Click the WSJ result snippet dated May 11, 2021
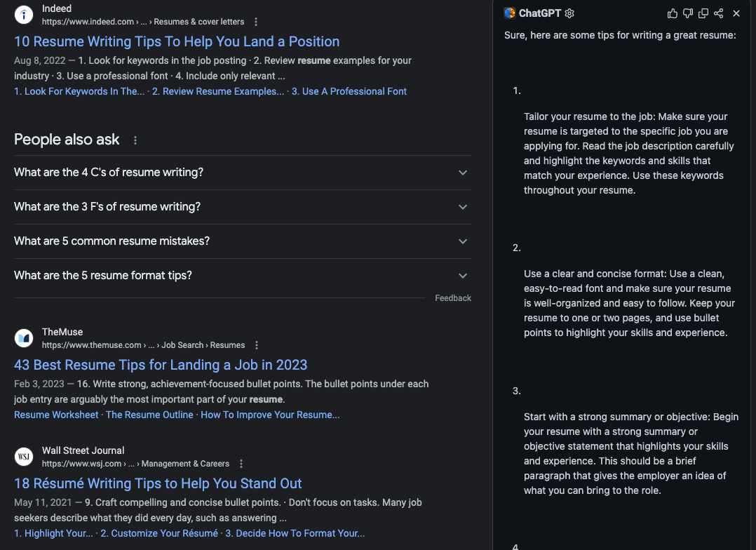Viewport: 756px width, 550px height. tap(218, 510)
